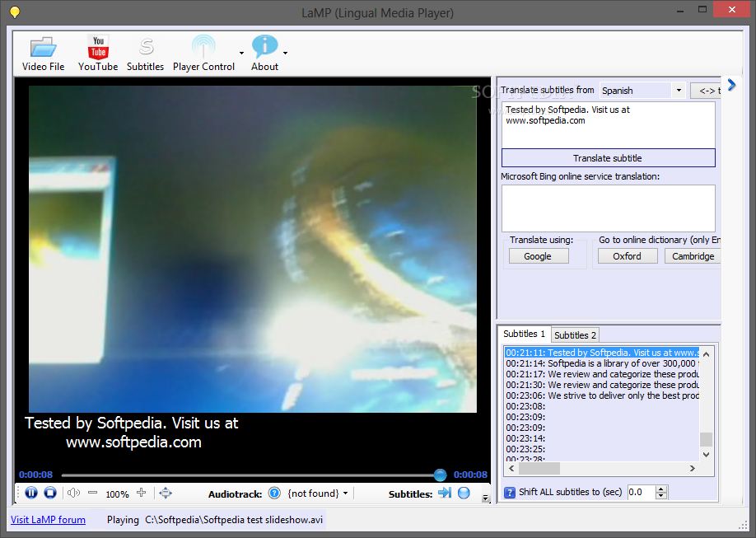The width and height of the screenshot is (756, 538).
Task: Click the playing file path in status bar
Action: (x=234, y=520)
